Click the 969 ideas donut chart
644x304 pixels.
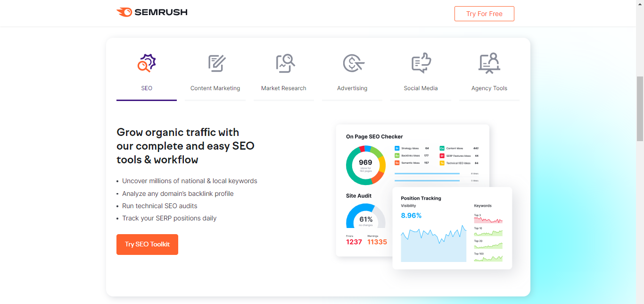(x=366, y=165)
